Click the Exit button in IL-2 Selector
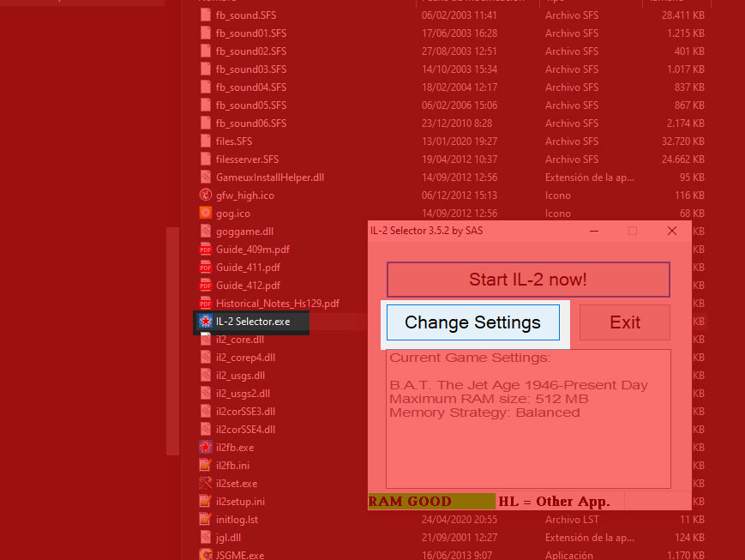 point(625,322)
